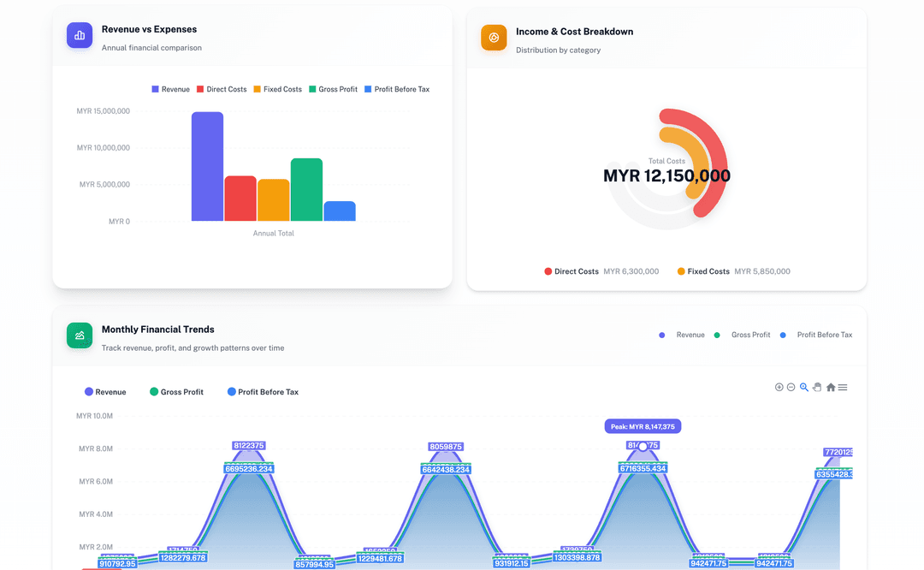Click the purple bar chart icon beside Revenue vs Expenses
This screenshot has width=924, height=570.
coord(79,35)
